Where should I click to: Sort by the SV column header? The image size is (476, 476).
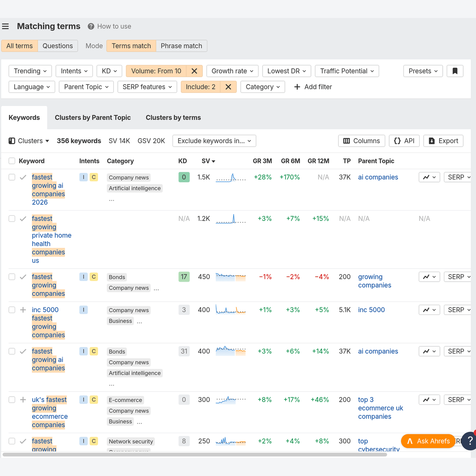208,161
